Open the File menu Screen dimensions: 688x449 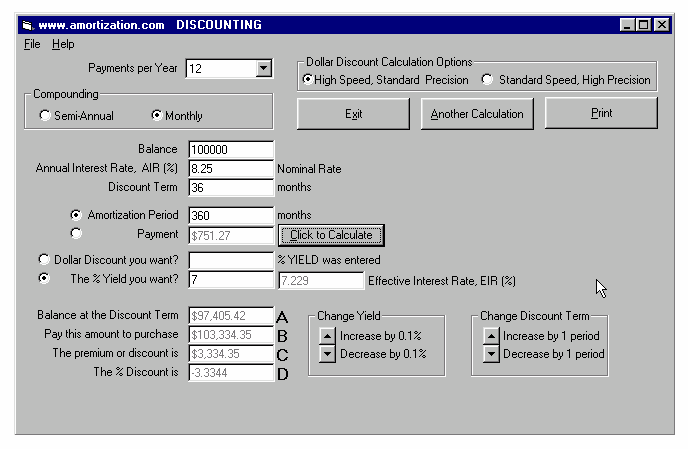pos(32,44)
